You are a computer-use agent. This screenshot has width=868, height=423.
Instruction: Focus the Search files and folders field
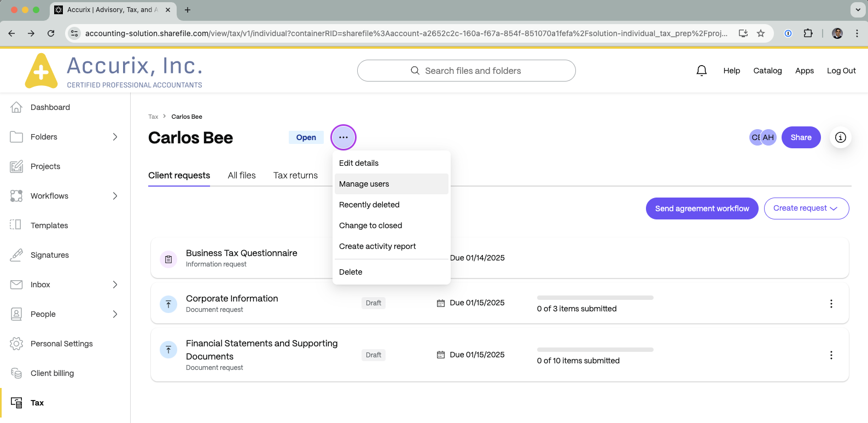click(467, 71)
